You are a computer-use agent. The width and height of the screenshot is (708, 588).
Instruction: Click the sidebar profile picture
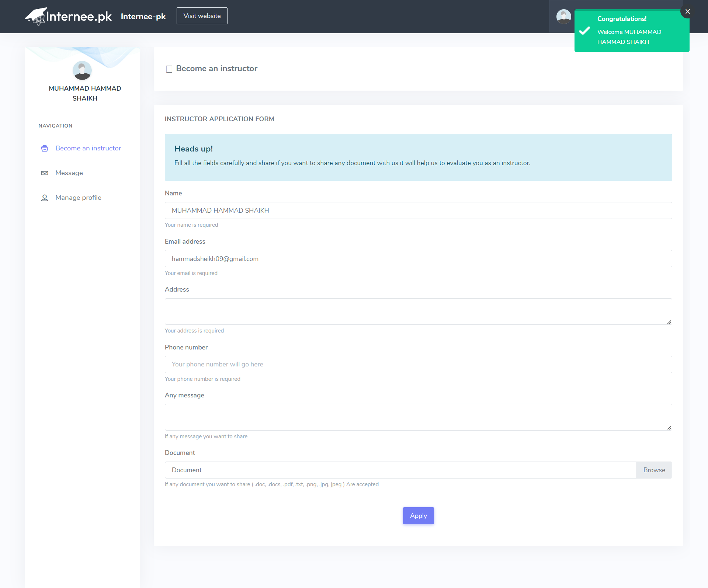click(82, 70)
